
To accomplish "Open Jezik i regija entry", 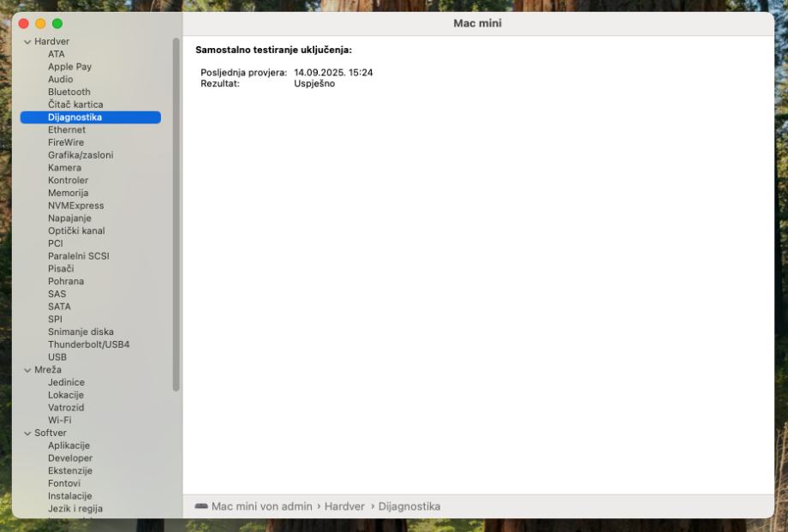I will coord(75,508).
